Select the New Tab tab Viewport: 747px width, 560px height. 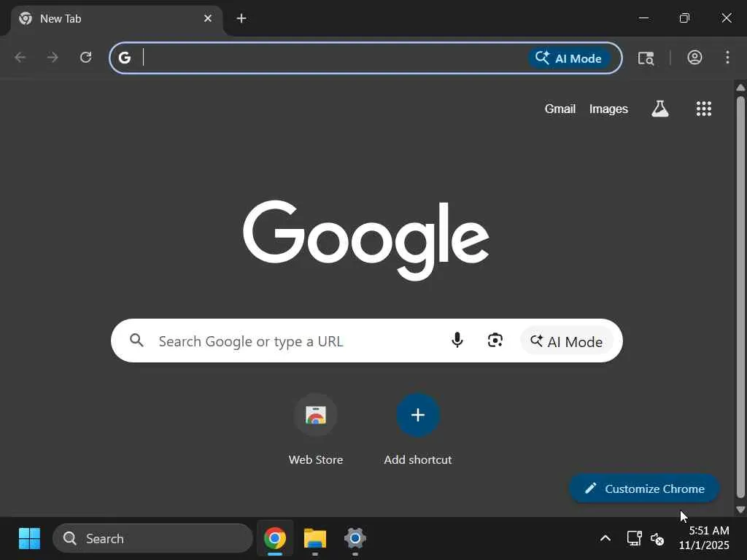click(x=116, y=19)
